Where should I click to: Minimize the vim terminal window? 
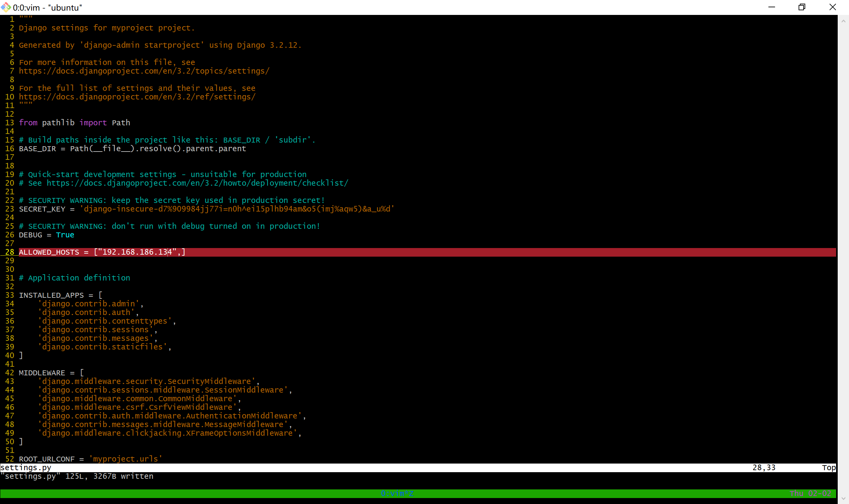pyautogui.click(x=772, y=7)
